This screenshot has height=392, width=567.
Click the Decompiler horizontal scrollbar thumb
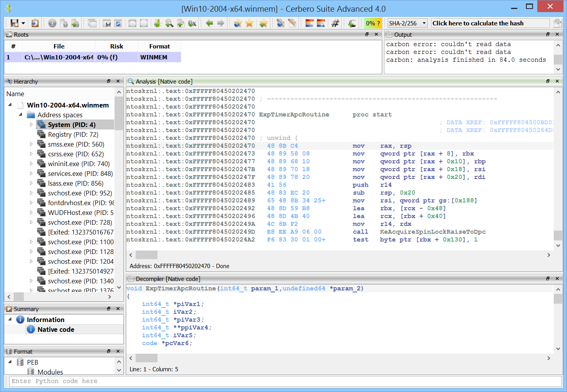click(147, 358)
